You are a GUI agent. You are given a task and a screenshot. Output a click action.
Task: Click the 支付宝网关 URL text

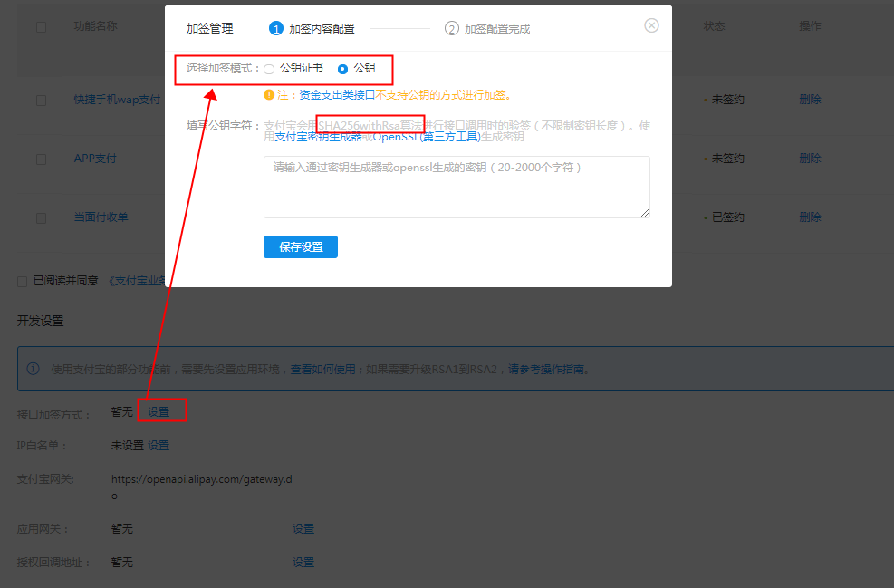coord(201,487)
